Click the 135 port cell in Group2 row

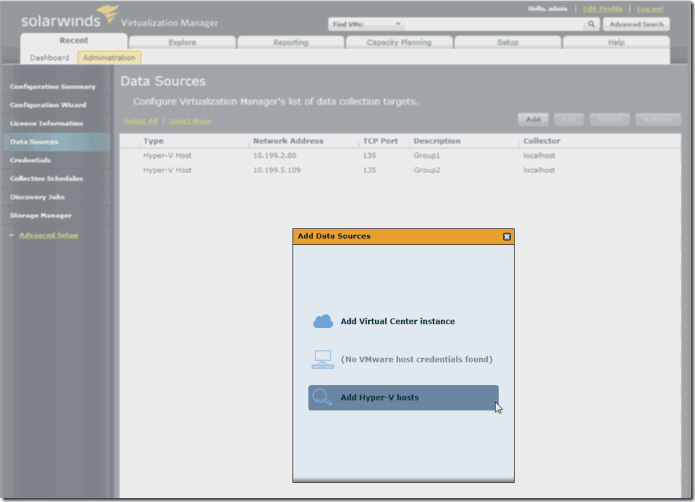[369, 170]
